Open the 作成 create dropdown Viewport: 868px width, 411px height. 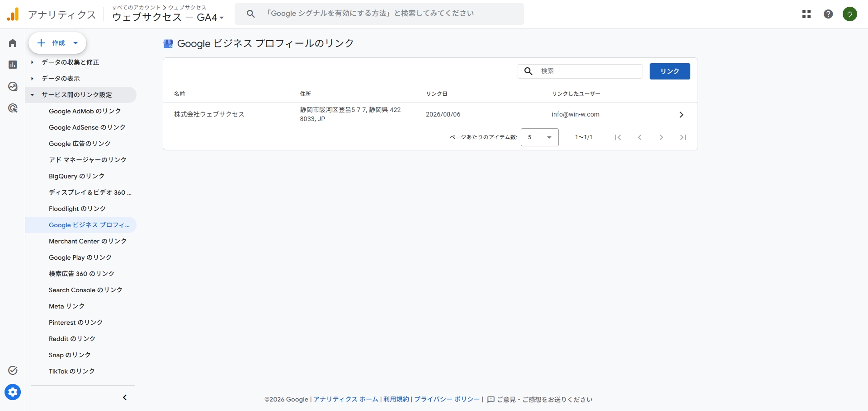pyautogui.click(x=57, y=43)
